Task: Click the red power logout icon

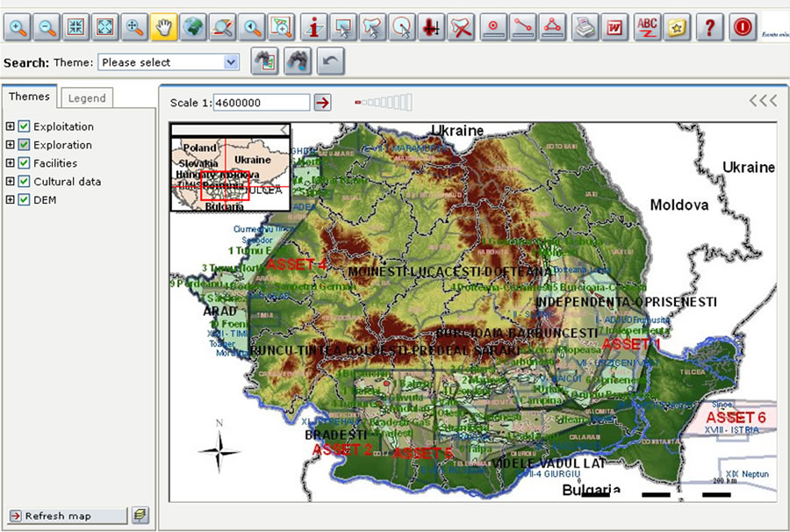Action: 742,26
